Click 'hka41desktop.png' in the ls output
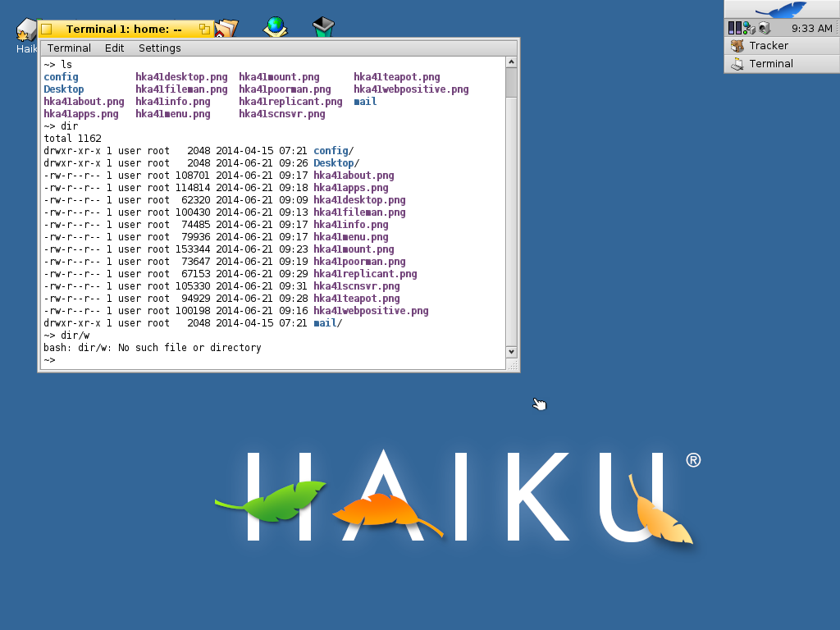840x630 pixels. point(181,77)
